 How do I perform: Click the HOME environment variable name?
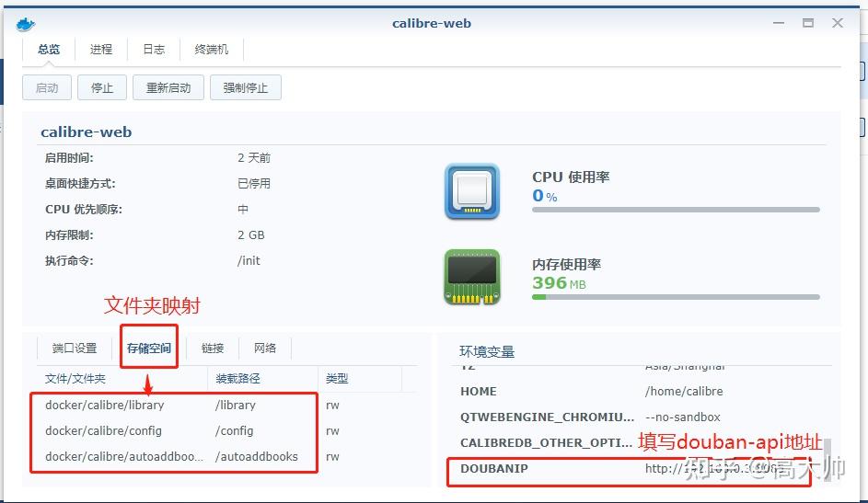tap(479, 392)
